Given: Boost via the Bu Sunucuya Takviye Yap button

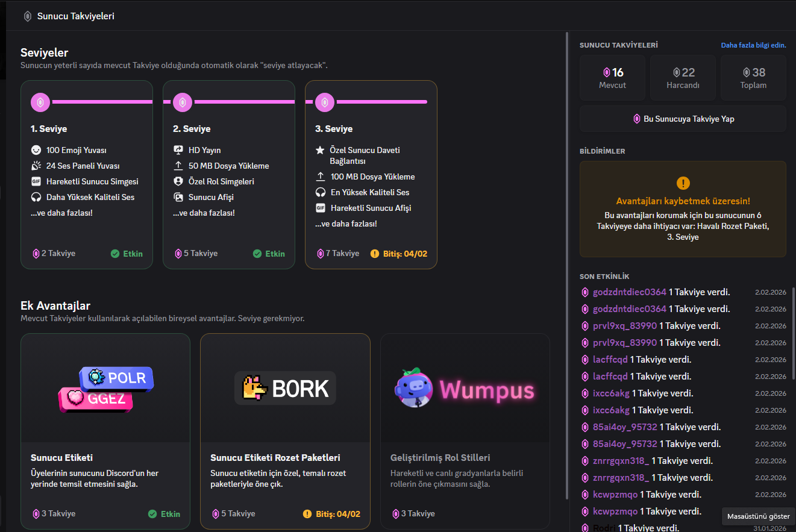Looking at the screenshot, I should (x=683, y=119).
